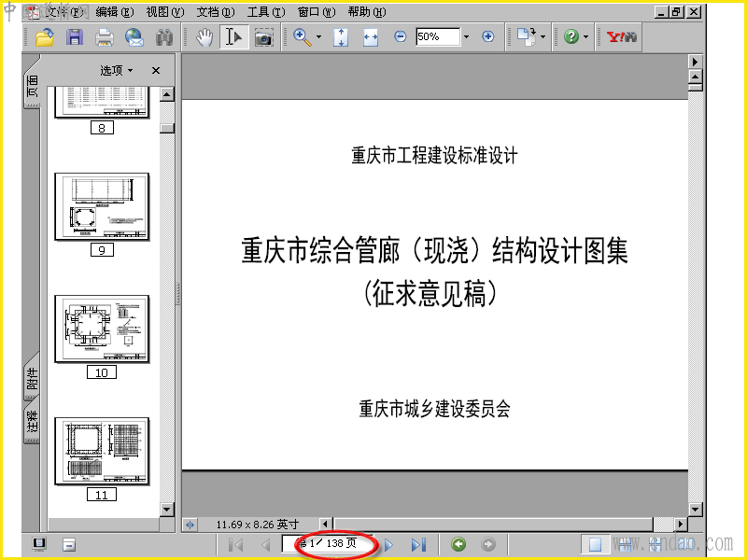Click the arrow button above the vertical scrollbar
This screenshot has height=560, width=747.
click(695, 62)
